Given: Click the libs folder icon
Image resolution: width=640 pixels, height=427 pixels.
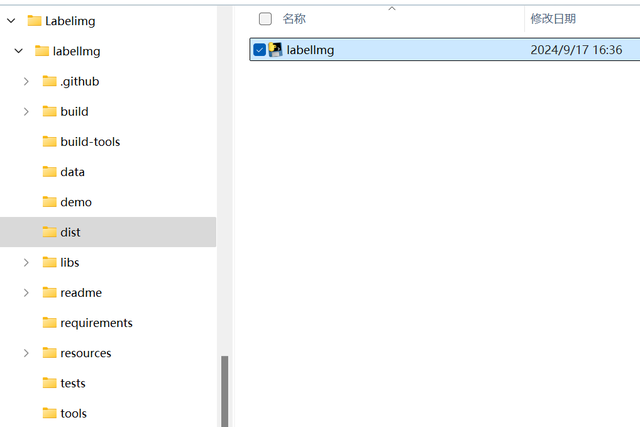Looking at the screenshot, I should click(x=49, y=262).
